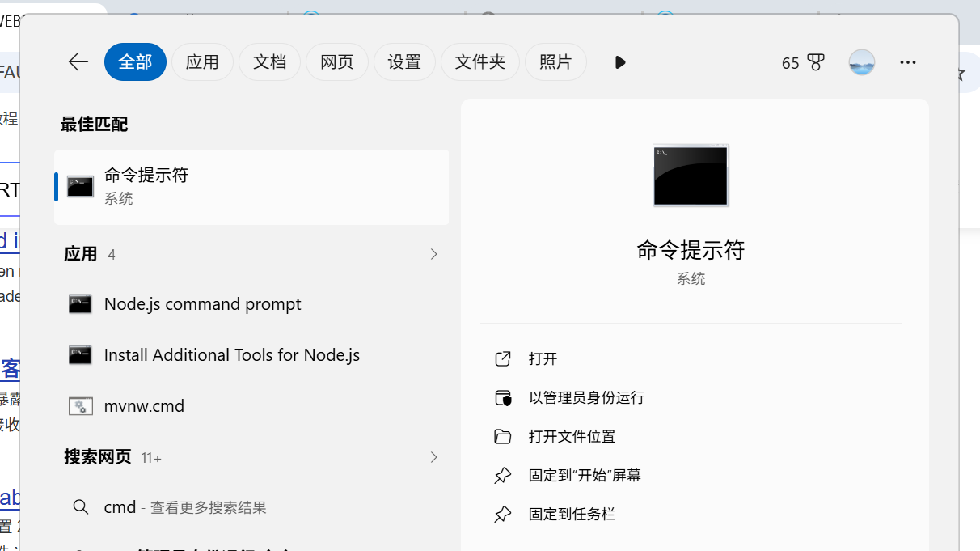This screenshot has height=551, width=980.
Task: Switch to the 网页 filter tab
Action: coord(336,62)
